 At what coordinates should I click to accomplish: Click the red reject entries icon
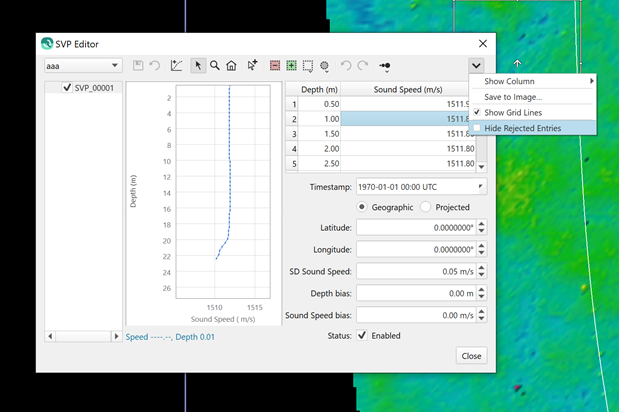[x=275, y=66]
